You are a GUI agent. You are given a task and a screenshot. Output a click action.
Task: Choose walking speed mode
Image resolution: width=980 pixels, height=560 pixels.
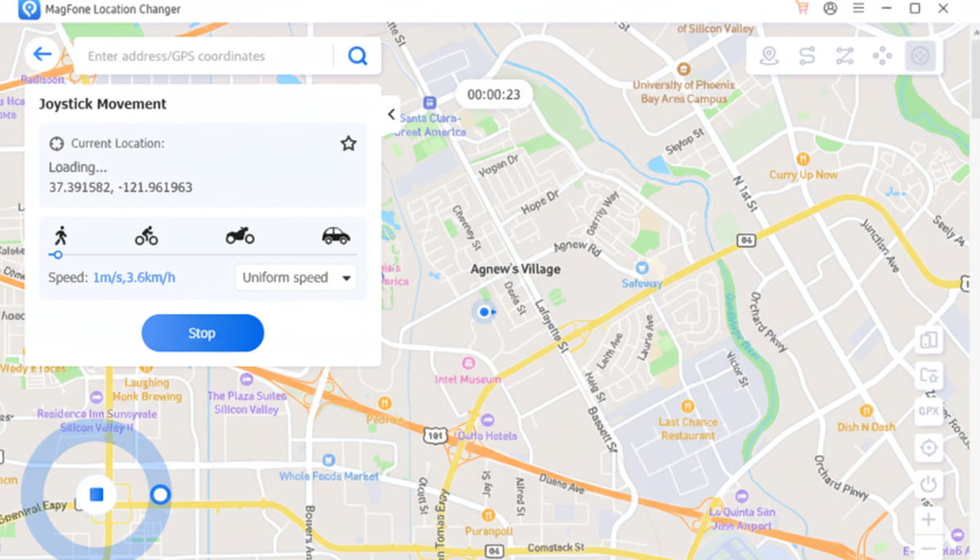(60, 236)
